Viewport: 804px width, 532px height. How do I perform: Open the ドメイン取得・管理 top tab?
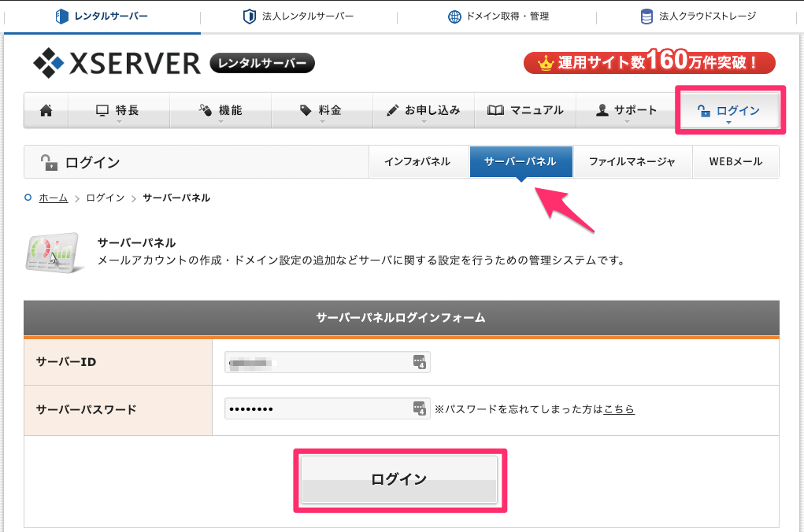[x=498, y=17]
